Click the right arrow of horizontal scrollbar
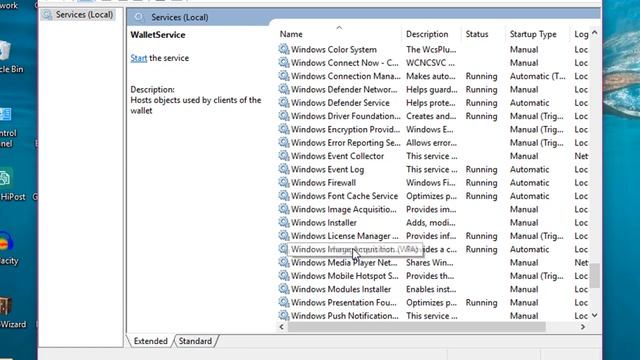Image resolution: width=640 pixels, height=360 pixels. tap(583, 327)
